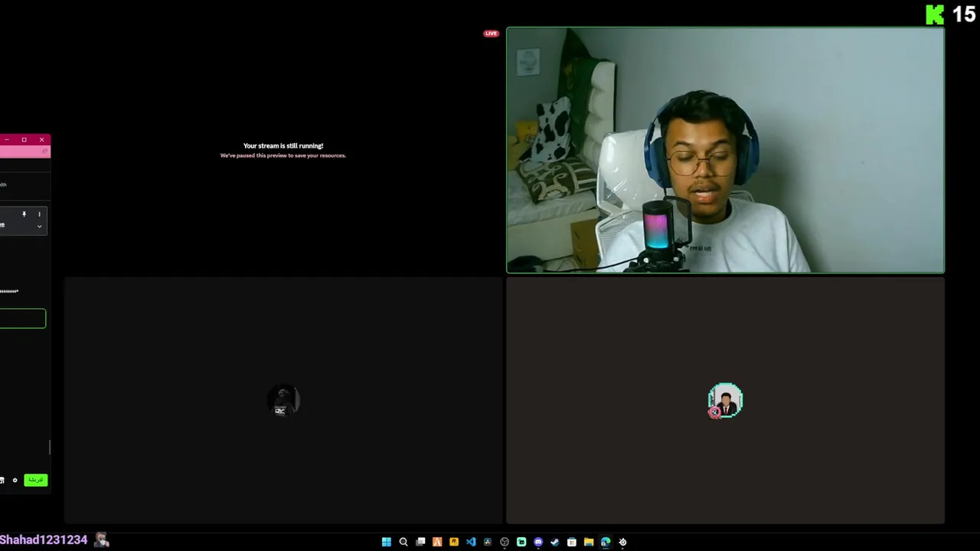Minimize the small pink-titled window

click(x=6, y=139)
